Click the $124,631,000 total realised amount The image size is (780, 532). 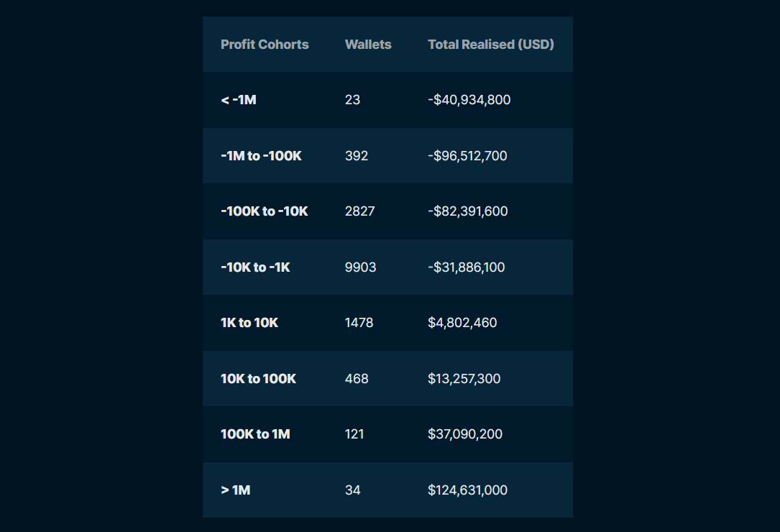467,490
